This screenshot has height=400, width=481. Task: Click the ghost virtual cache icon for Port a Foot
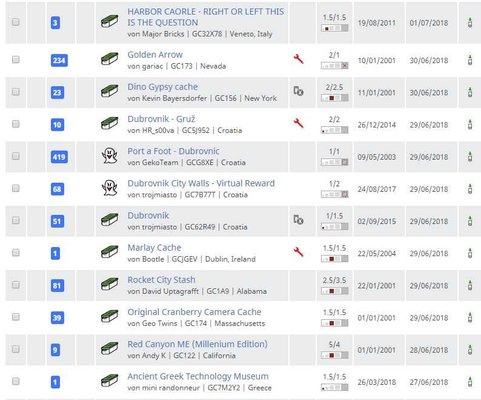pos(109,156)
